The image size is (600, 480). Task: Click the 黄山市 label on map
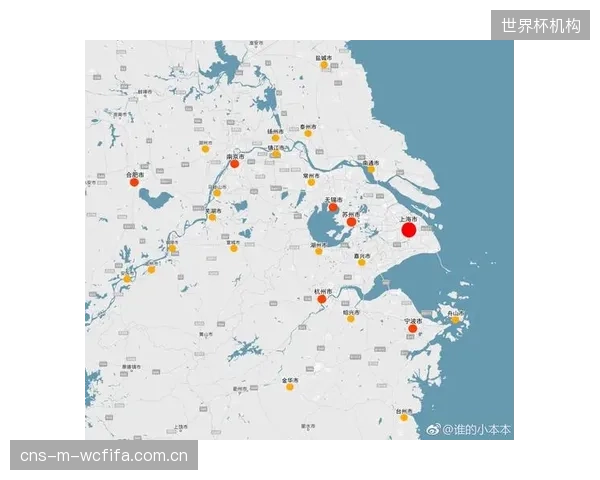click(x=205, y=334)
